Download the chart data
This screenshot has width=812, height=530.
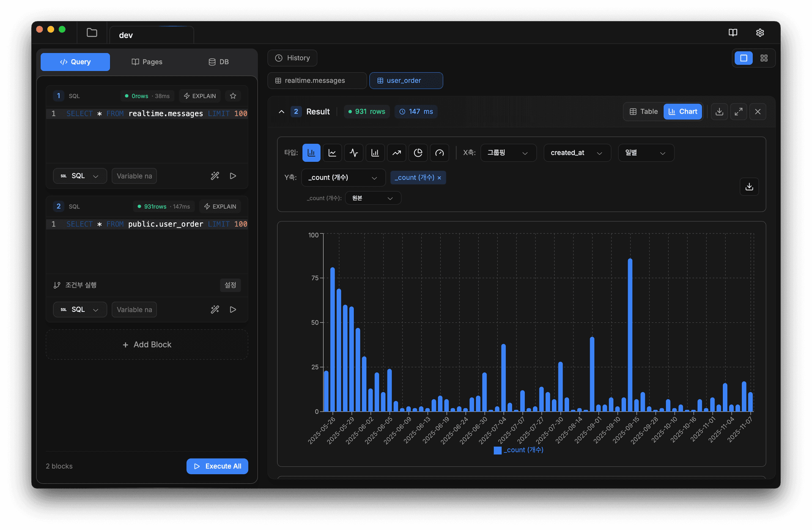click(x=749, y=186)
